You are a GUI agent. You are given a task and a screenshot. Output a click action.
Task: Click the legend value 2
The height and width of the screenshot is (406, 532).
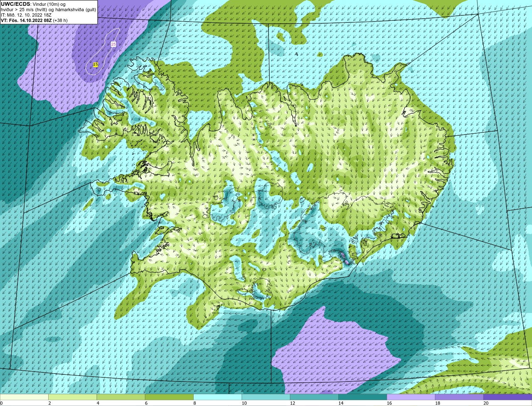tap(49, 403)
